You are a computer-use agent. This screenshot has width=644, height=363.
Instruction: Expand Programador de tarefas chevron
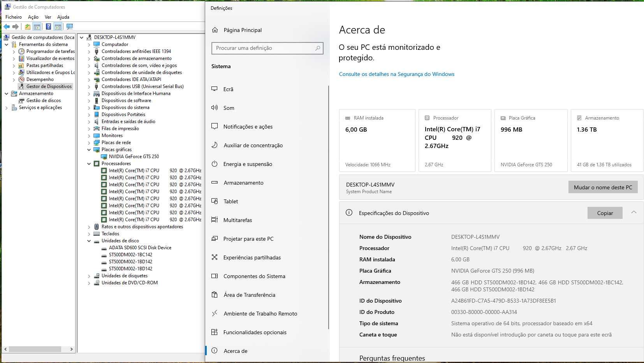pos(14,51)
